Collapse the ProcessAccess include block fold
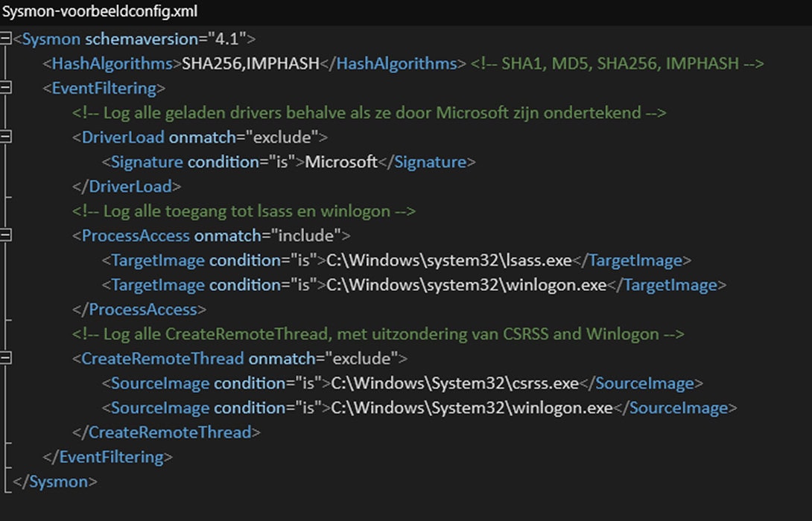This screenshot has width=812, height=521. [6, 235]
